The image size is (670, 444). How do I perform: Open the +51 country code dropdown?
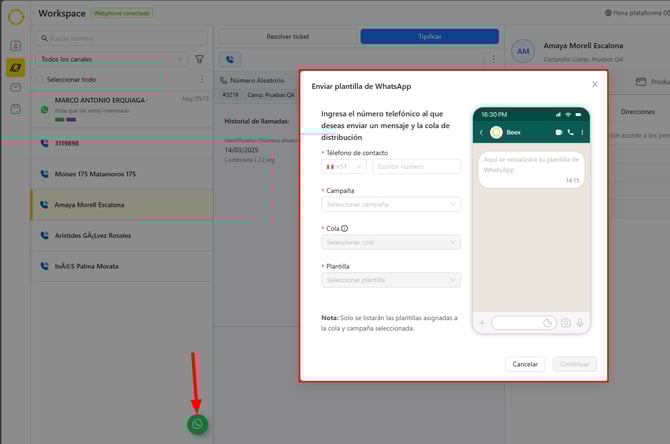[344, 166]
